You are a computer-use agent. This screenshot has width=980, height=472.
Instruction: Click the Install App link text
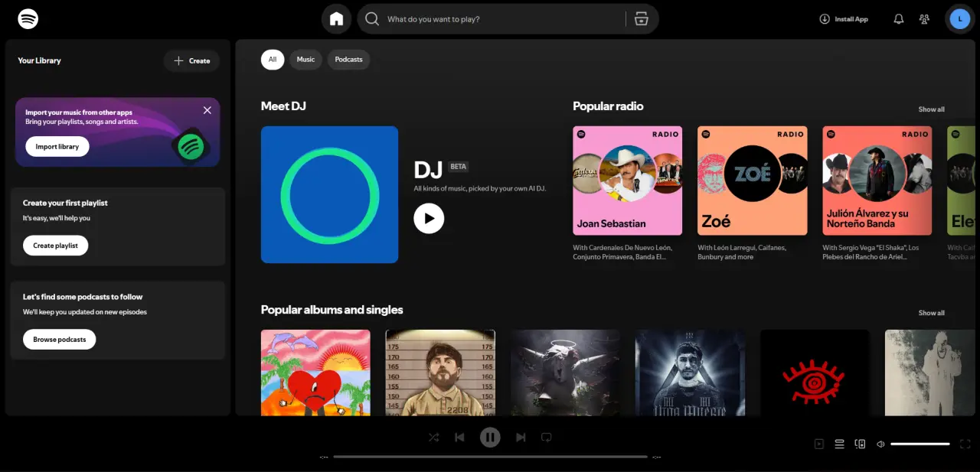pos(851,19)
